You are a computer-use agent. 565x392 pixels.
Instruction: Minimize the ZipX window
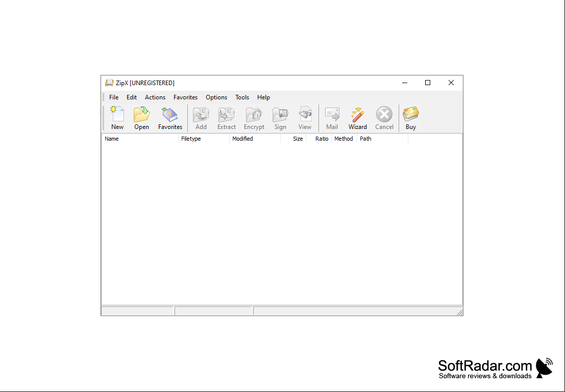click(405, 83)
